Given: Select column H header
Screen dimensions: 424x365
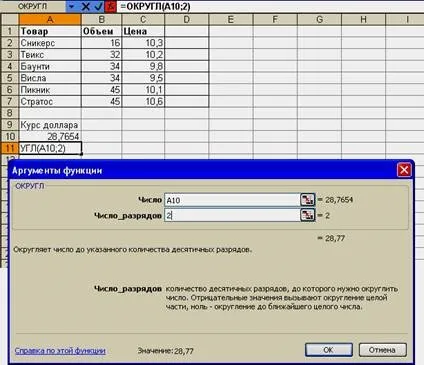Looking at the screenshot, I should pos(363,19).
